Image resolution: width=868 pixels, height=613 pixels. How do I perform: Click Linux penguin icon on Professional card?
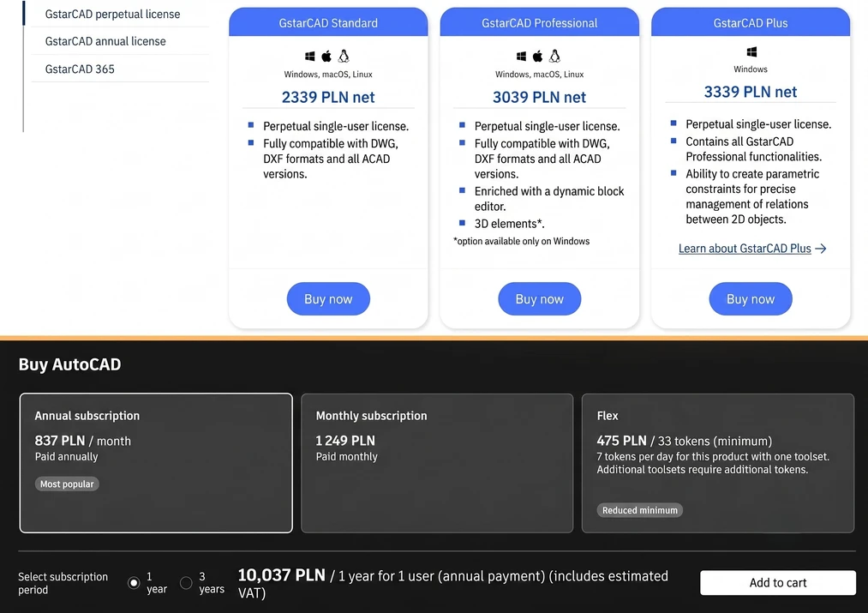tap(554, 56)
